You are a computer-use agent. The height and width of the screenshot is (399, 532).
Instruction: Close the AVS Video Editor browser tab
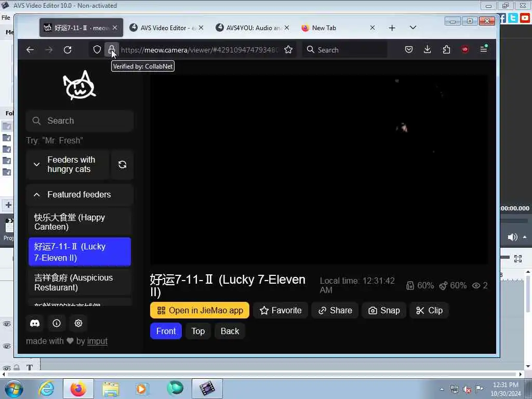201,28
